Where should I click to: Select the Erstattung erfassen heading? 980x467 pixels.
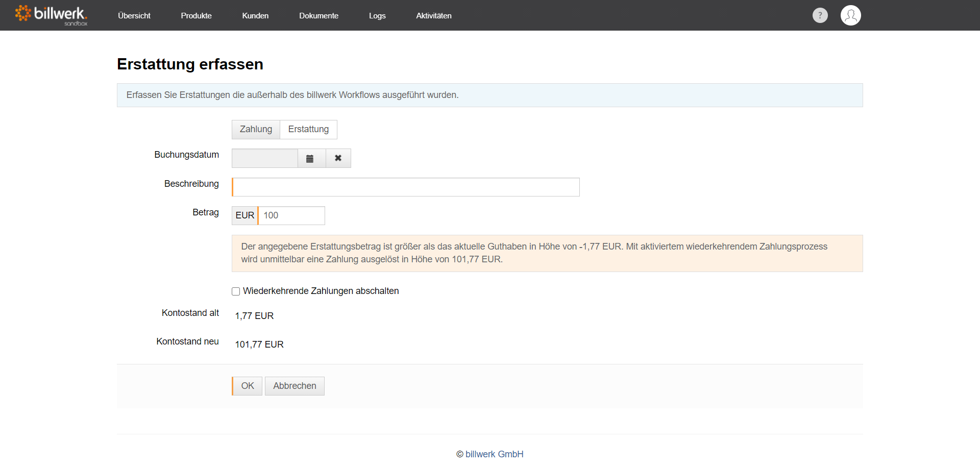click(x=190, y=64)
